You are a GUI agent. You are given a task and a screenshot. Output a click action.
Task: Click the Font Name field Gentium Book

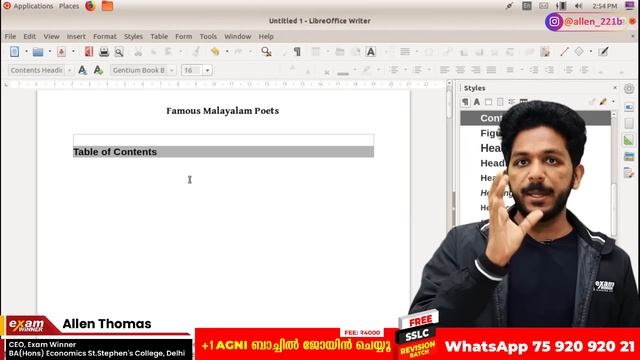pos(139,70)
